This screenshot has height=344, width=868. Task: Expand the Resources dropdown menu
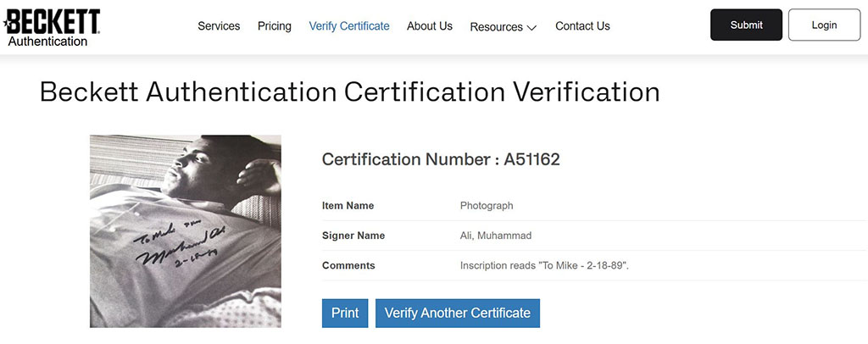point(504,27)
